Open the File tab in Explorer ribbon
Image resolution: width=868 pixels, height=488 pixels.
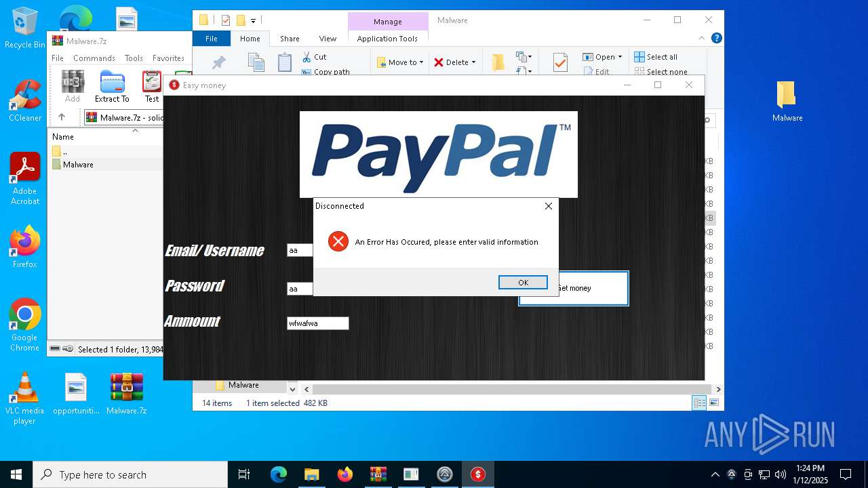(212, 39)
